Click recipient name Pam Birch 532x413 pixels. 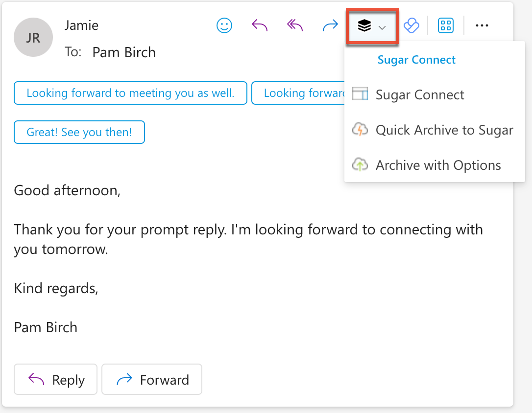pyautogui.click(x=123, y=52)
